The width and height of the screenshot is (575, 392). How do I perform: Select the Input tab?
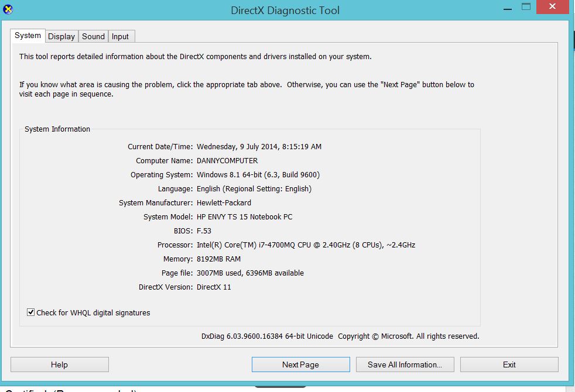pyautogui.click(x=120, y=36)
